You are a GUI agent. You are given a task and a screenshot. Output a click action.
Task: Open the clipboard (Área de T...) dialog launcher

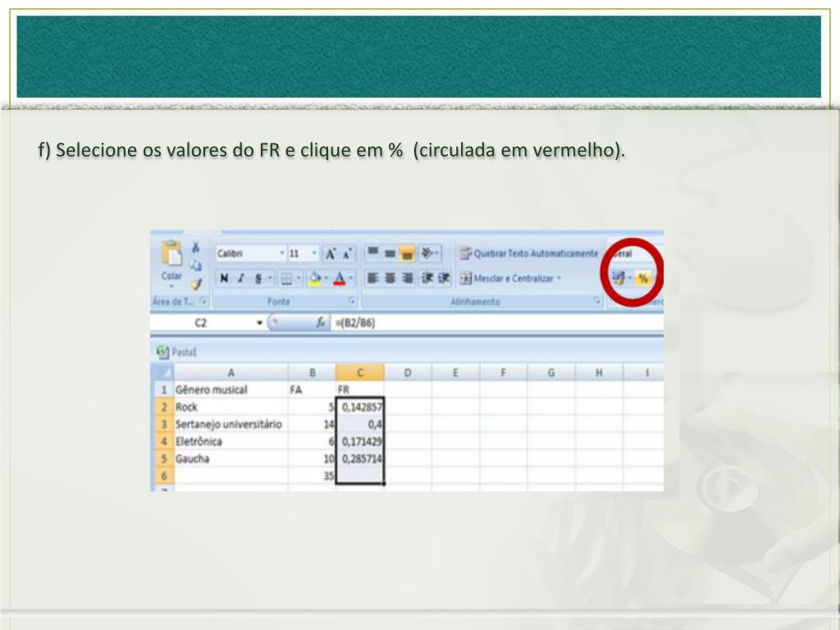click(x=203, y=301)
